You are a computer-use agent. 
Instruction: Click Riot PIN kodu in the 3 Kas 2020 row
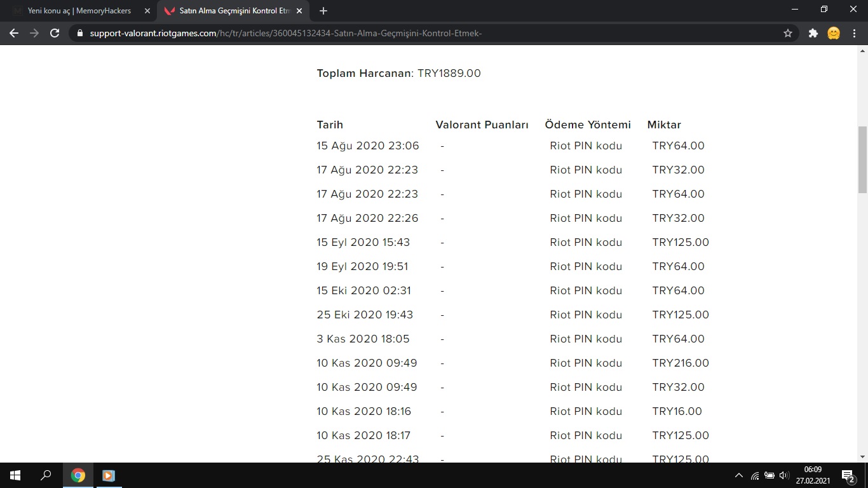point(586,339)
